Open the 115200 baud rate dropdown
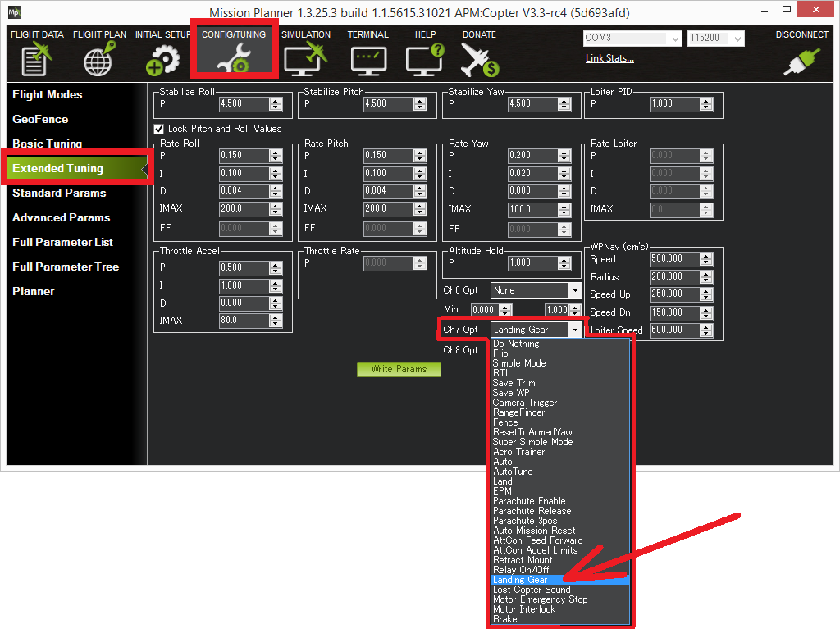This screenshot has height=629, width=840. [x=737, y=39]
